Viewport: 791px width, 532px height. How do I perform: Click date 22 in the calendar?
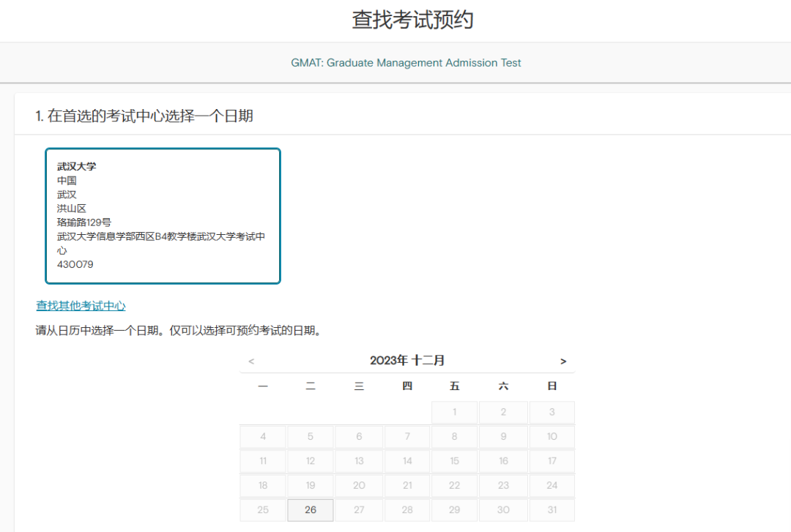[x=455, y=485]
